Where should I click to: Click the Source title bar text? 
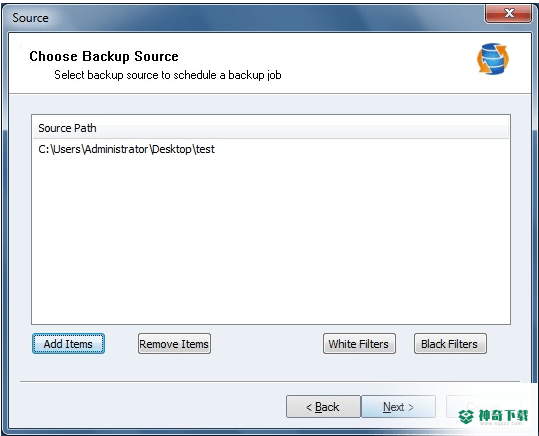point(30,18)
